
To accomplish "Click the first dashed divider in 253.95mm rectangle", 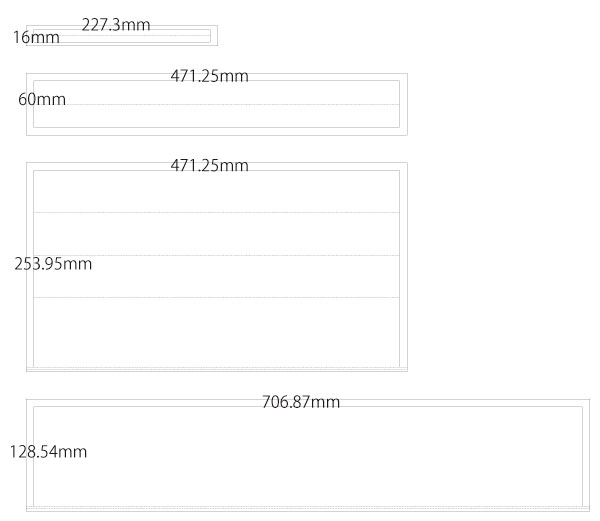I will [x=217, y=213].
